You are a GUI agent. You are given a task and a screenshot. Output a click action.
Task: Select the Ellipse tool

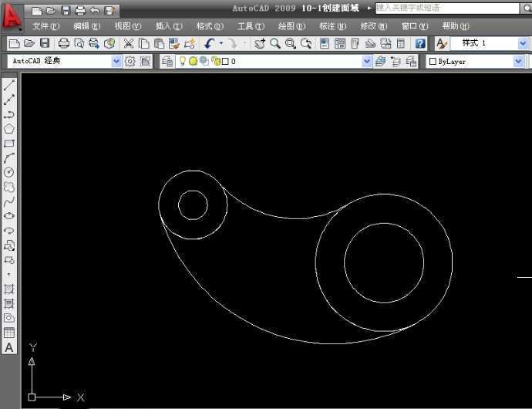tap(9, 216)
